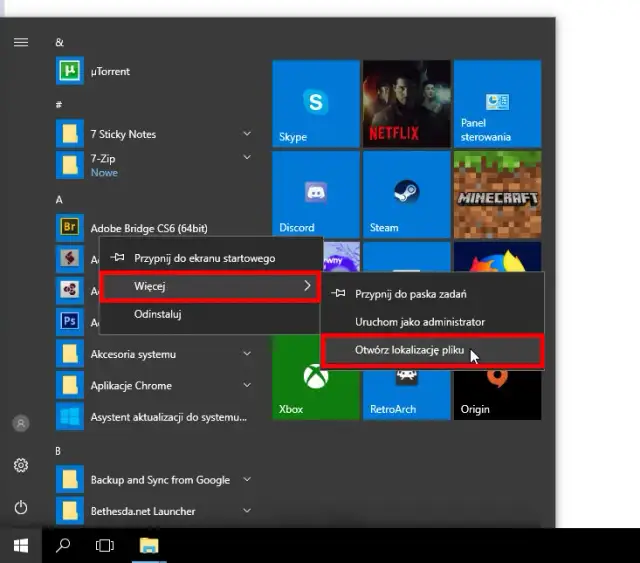The width and height of the screenshot is (640, 563).
Task: Click the Akcesoria systemu text
Action: (x=133, y=354)
